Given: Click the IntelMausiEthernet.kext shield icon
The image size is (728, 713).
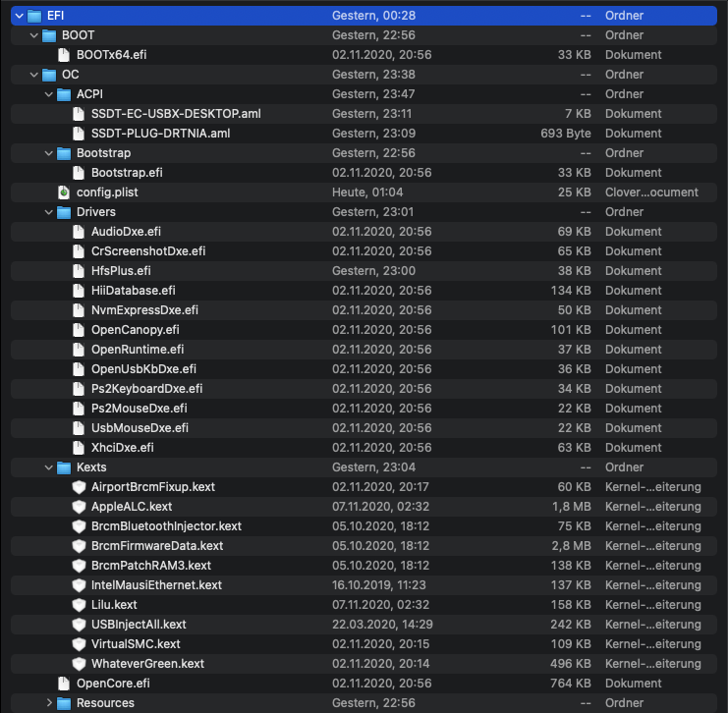Looking at the screenshot, I should 79,585.
